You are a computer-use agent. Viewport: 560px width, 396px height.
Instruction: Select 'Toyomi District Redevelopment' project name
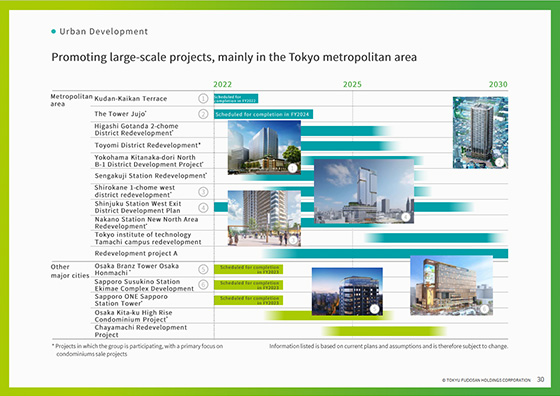[x=148, y=145]
